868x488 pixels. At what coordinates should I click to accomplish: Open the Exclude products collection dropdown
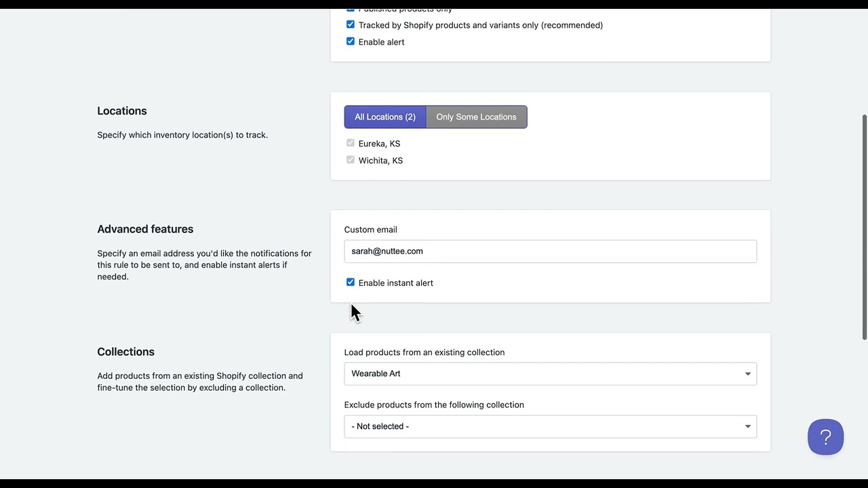pos(550,426)
